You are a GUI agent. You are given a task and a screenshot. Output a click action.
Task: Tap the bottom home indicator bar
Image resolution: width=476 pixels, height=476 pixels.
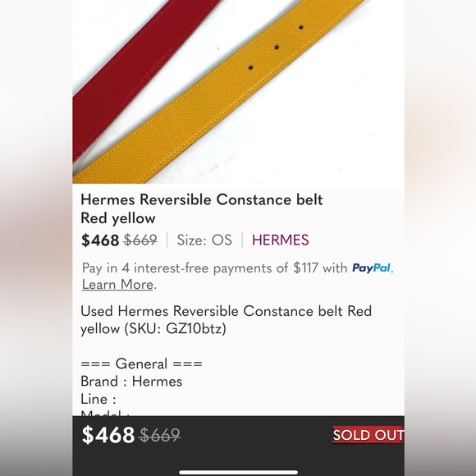[238, 472]
